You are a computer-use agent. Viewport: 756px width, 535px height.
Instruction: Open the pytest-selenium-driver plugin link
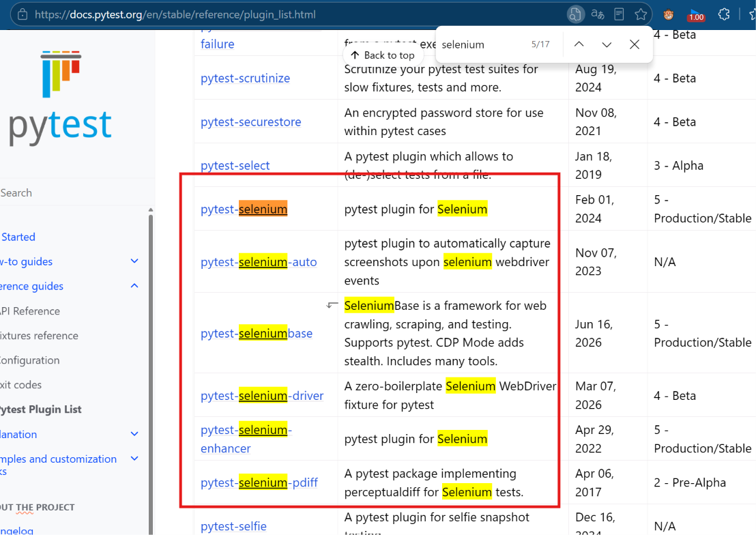262,396
